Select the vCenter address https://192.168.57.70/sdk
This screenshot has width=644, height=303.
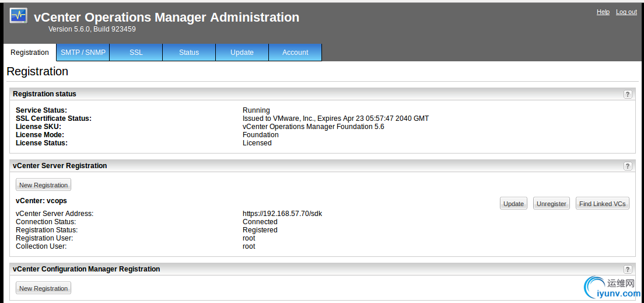(282, 214)
